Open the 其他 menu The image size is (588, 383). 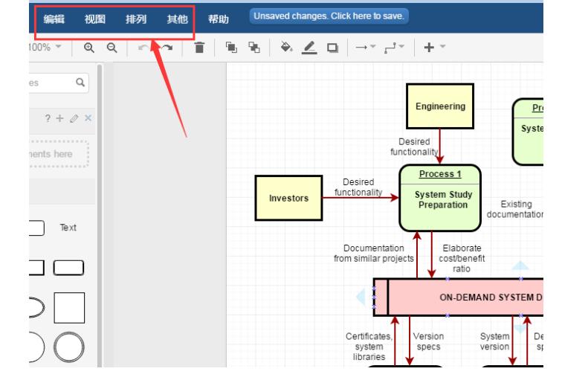click(177, 19)
